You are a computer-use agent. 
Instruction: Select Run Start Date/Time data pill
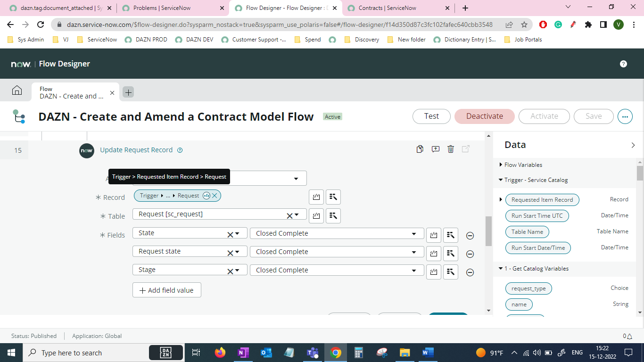point(538,248)
